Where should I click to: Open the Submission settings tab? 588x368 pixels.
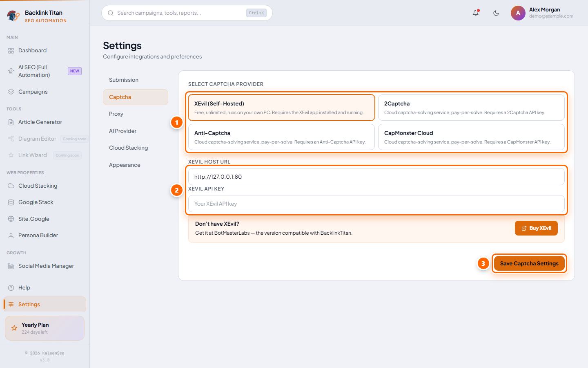136,80
